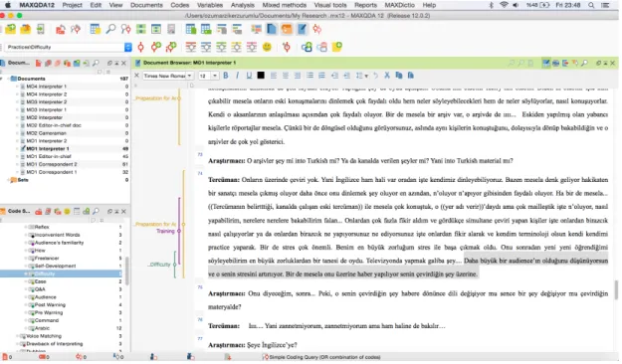Viewport: 622px width, 364px height.
Task: Click the print document icon in Document Browser header
Action: coord(555,63)
